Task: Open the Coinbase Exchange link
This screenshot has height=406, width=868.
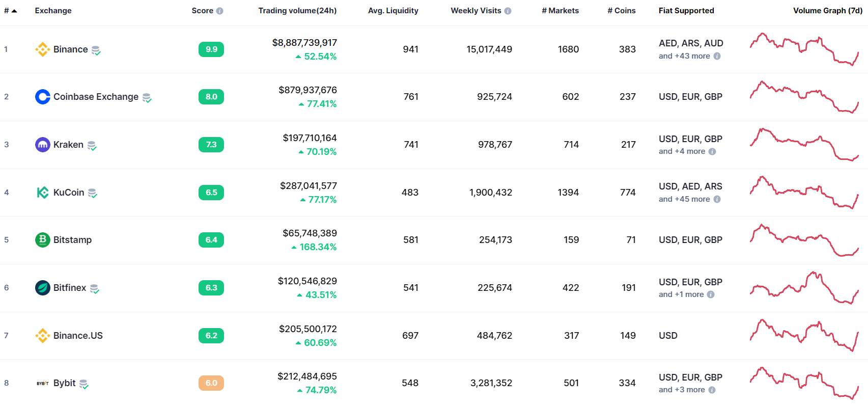Action: (x=96, y=97)
